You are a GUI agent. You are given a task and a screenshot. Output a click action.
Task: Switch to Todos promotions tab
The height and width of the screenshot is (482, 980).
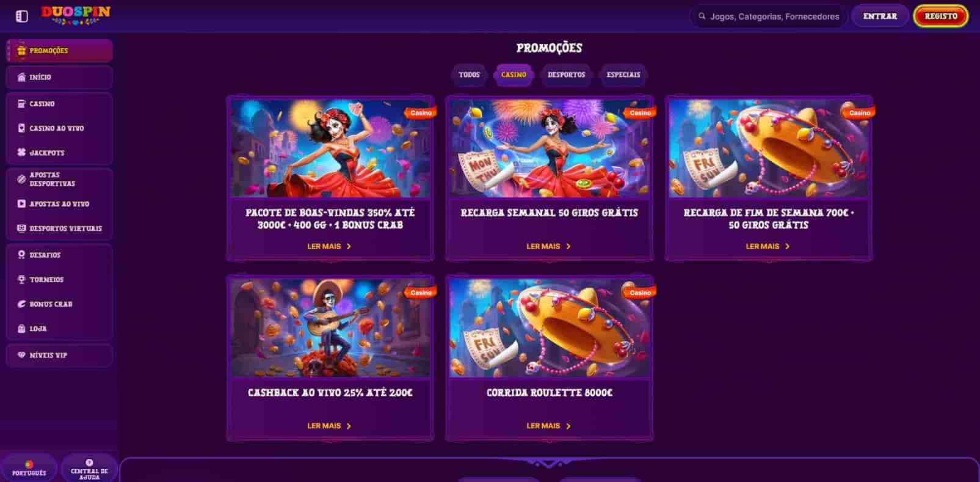click(x=469, y=75)
